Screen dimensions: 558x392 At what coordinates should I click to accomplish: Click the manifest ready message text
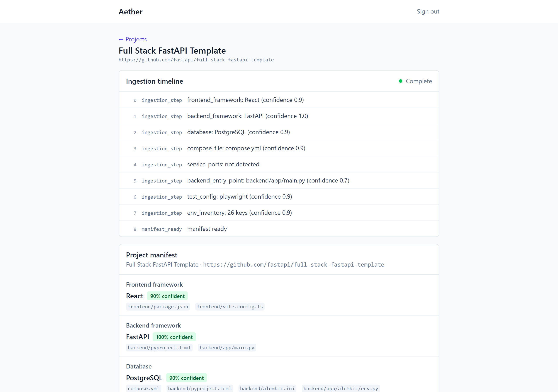[207, 229]
